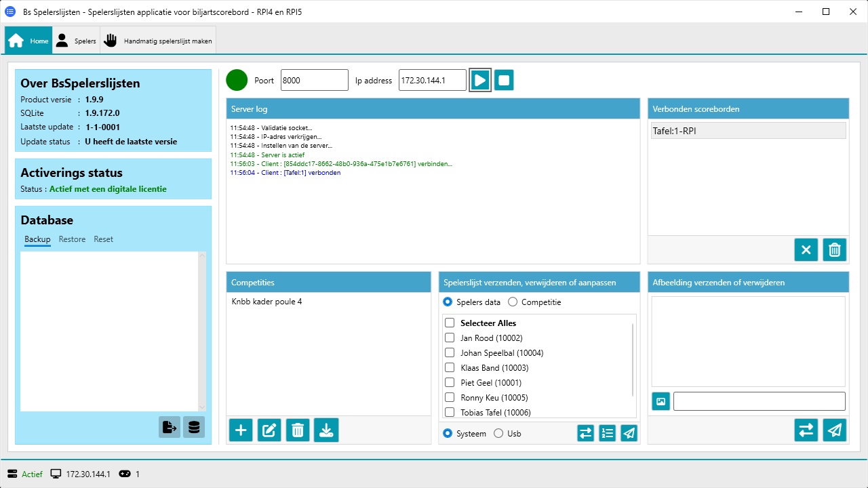Click the database backup export icon
868x488 pixels.
coord(170,427)
